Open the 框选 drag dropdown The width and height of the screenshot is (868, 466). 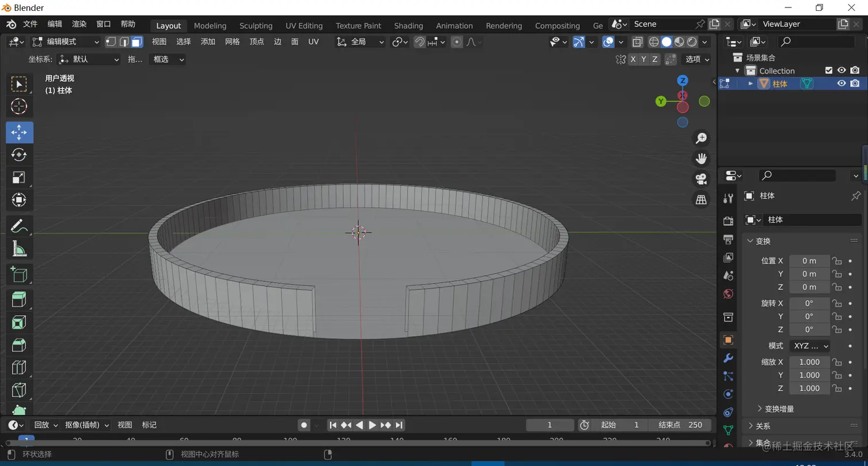167,60
